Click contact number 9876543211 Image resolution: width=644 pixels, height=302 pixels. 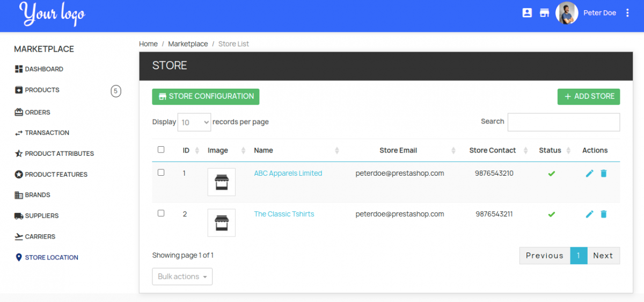494,214
